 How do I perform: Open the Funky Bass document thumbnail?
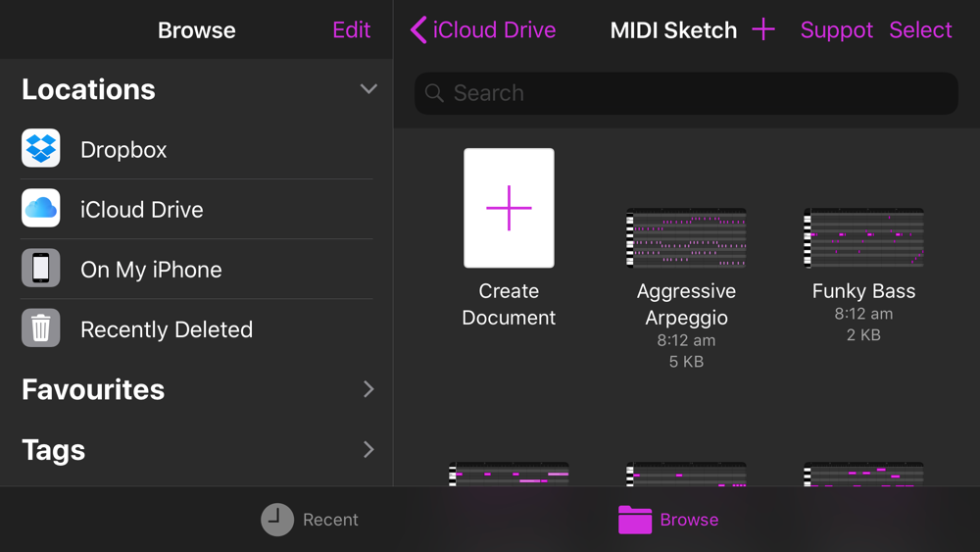pyautogui.click(x=863, y=238)
